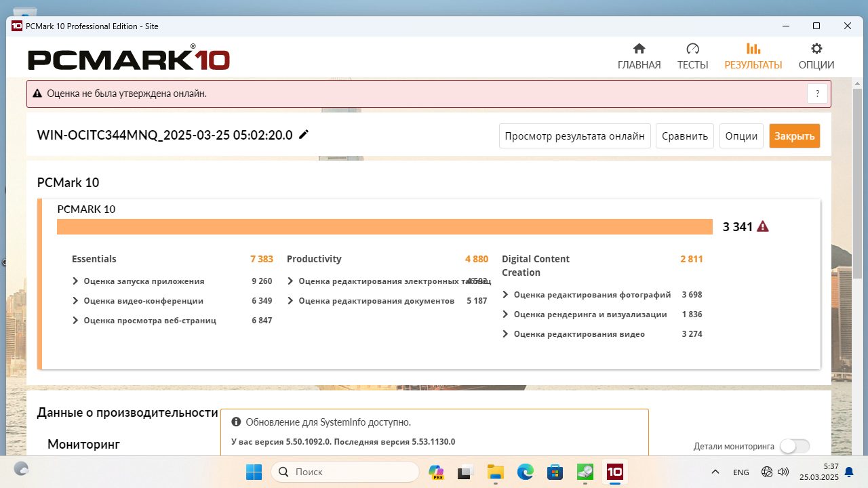Click the taskbar Поиск search field
Screen dimensions: 868x488
pyautogui.click(x=346, y=472)
